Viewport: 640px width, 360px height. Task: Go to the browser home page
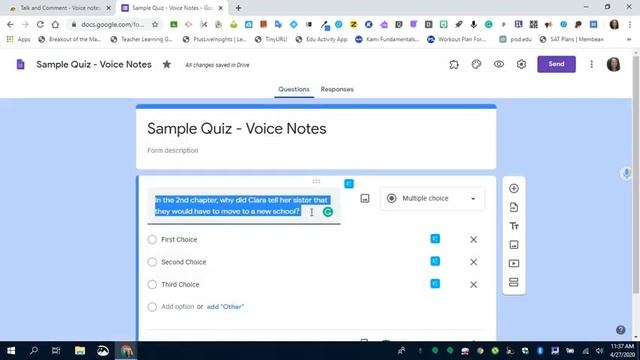[x=55, y=24]
